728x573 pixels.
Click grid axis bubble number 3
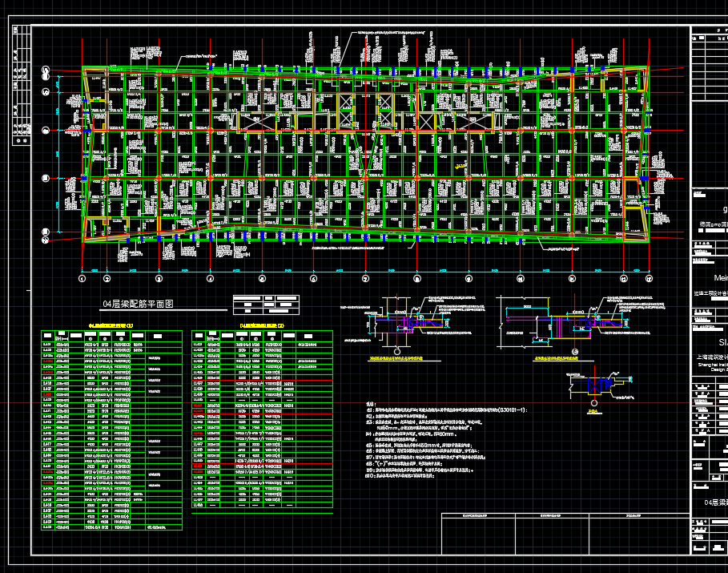point(159,278)
